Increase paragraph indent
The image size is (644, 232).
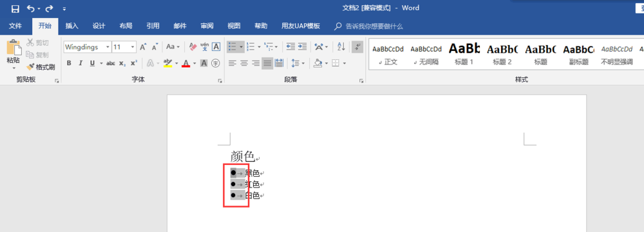(x=303, y=47)
